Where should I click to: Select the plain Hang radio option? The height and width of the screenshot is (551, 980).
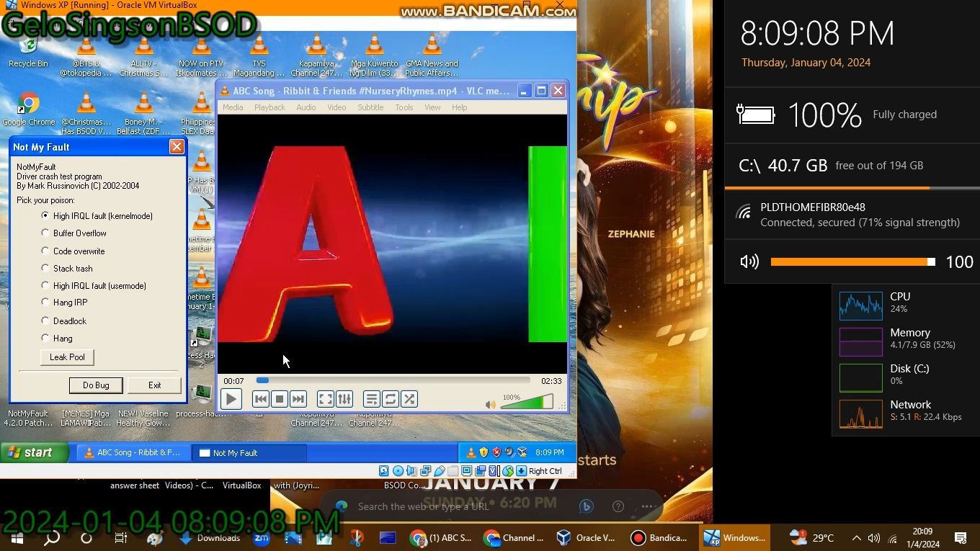(x=57, y=339)
